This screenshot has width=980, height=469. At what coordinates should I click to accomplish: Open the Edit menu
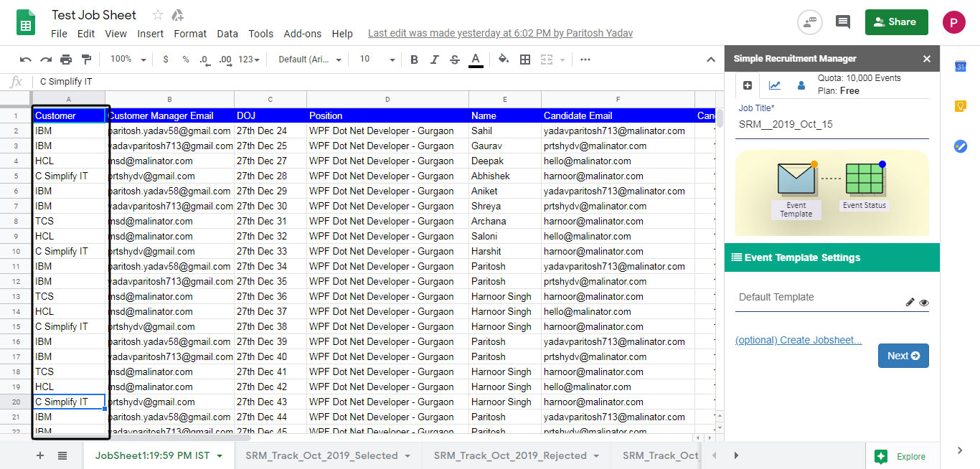[x=86, y=34]
